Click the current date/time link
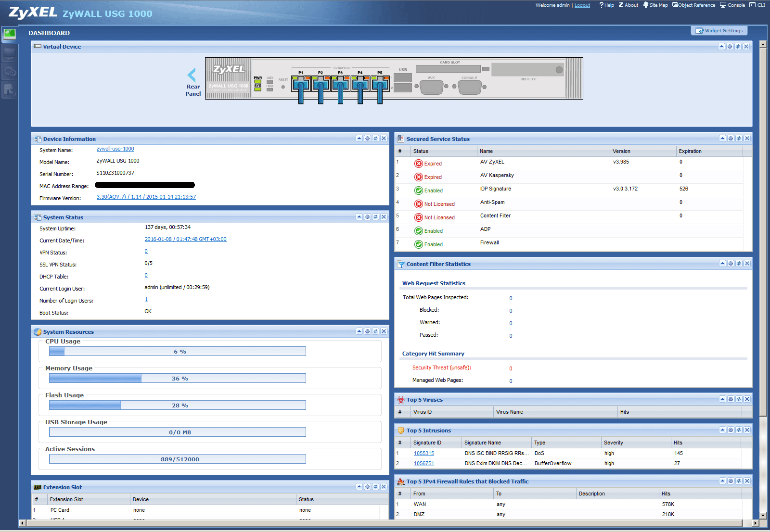The width and height of the screenshot is (770, 532). 186,240
